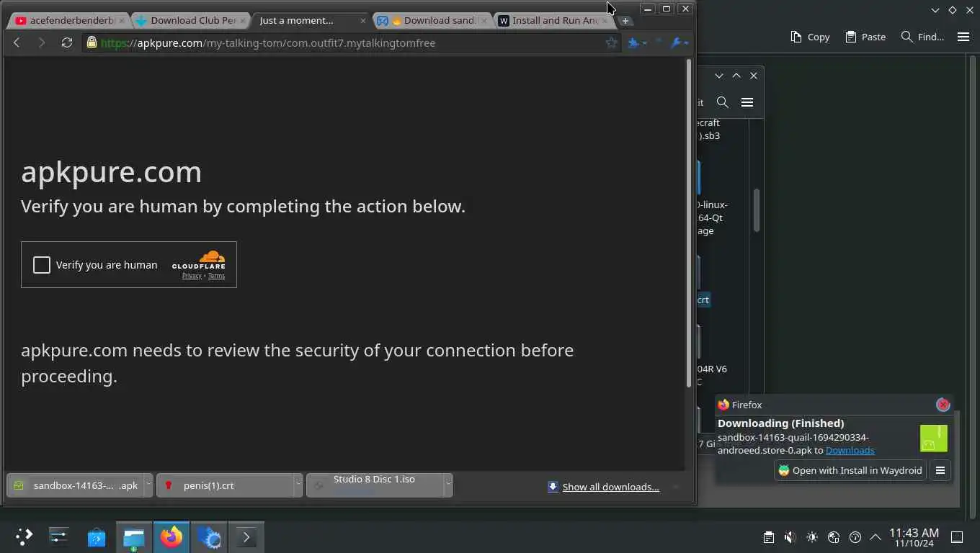
Task: Open the browser extensions puzzle menu
Action: pyautogui.click(x=637, y=43)
